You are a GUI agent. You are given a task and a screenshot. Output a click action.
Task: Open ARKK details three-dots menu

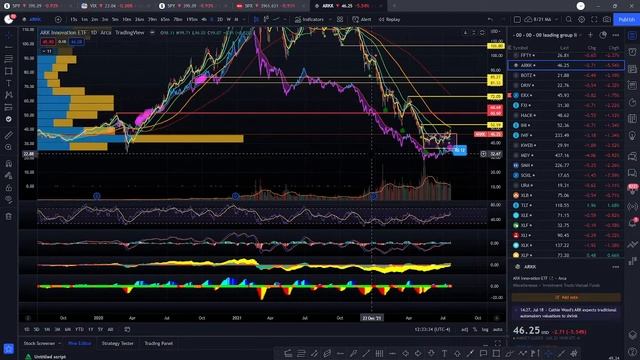[616, 267]
